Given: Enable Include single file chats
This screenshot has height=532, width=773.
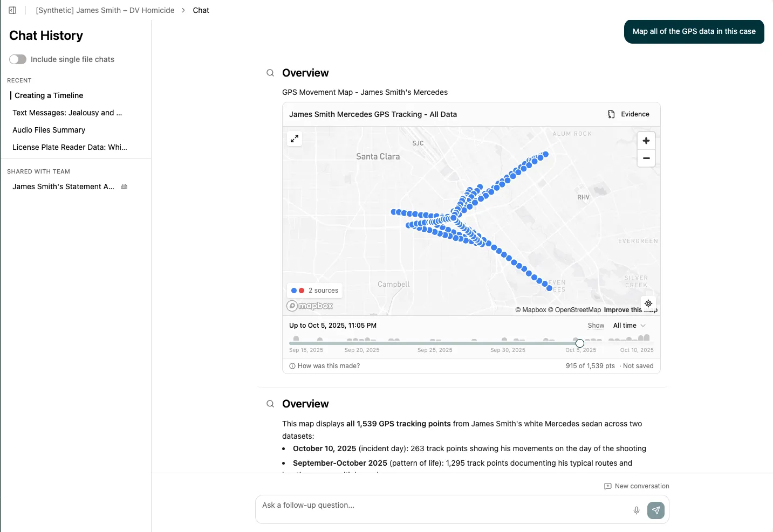Looking at the screenshot, I should click(x=18, y=59).
